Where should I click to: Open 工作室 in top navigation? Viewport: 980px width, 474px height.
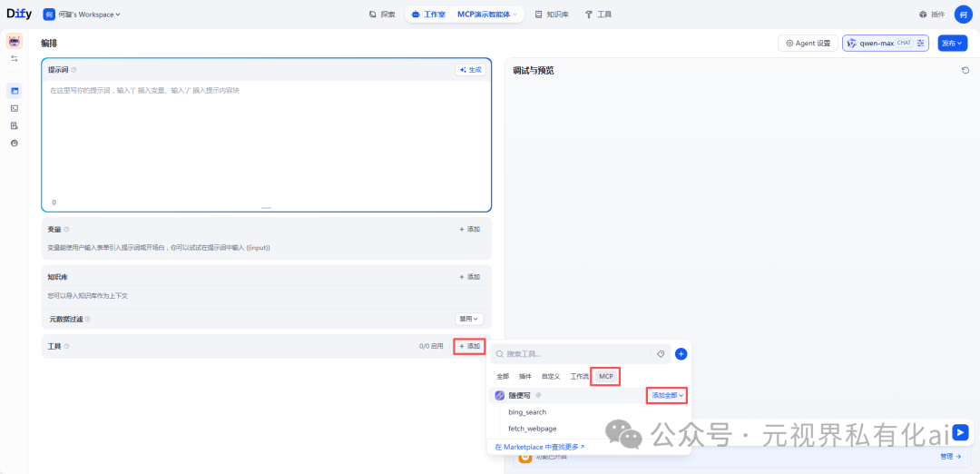tap(428, 15)
